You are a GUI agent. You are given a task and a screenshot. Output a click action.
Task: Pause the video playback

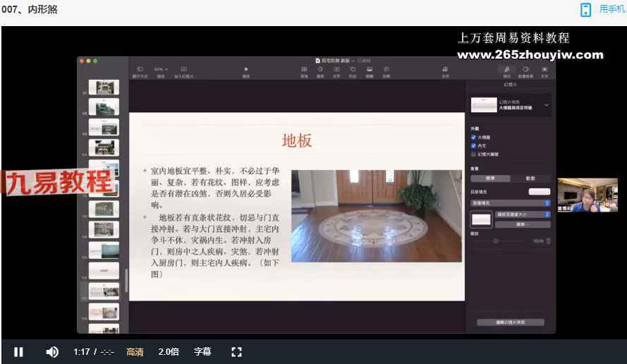[x=18, y=352]
